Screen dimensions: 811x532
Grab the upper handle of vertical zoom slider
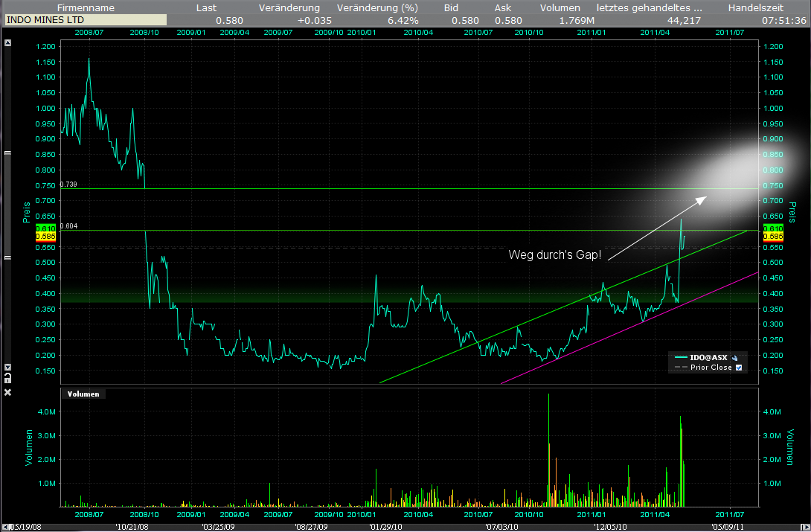[7, 153]
